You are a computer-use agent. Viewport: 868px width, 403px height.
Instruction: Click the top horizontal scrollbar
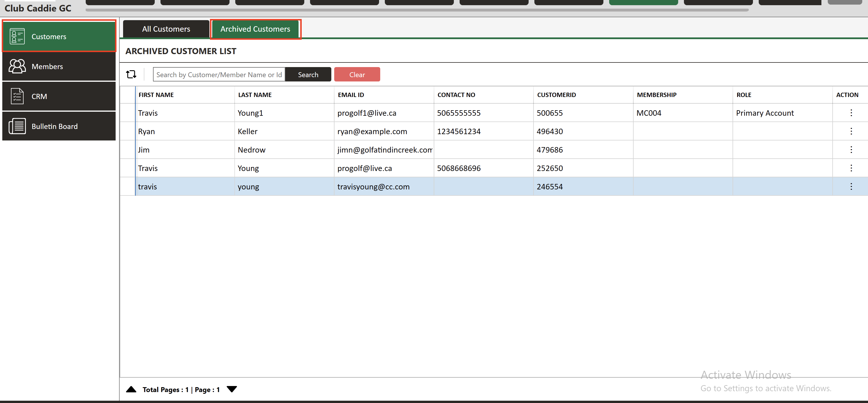pyautogui.click(x=416, y=10)
